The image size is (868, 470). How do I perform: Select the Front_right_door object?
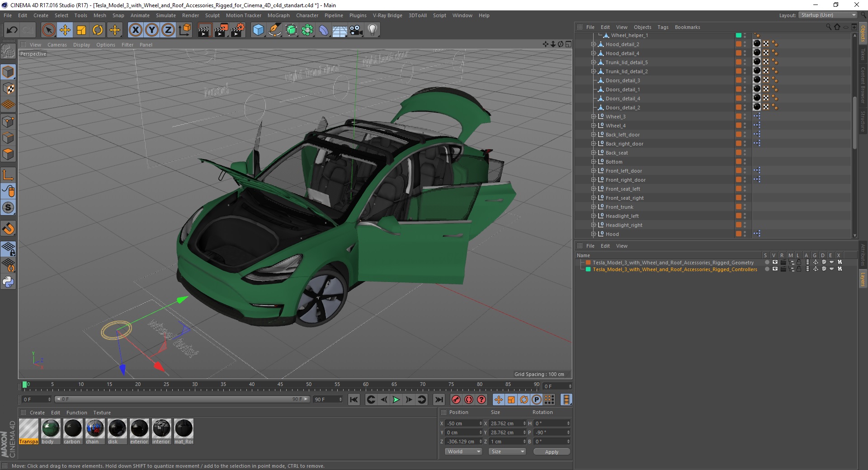[625, 180]
